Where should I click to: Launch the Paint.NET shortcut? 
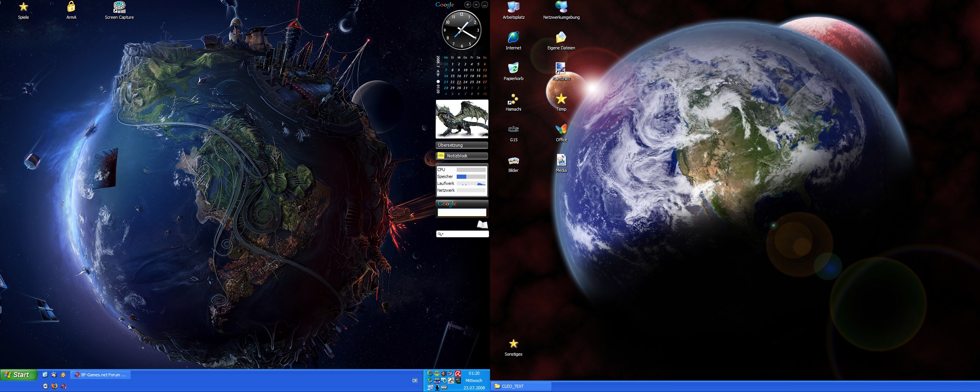(x=561, y=71)
